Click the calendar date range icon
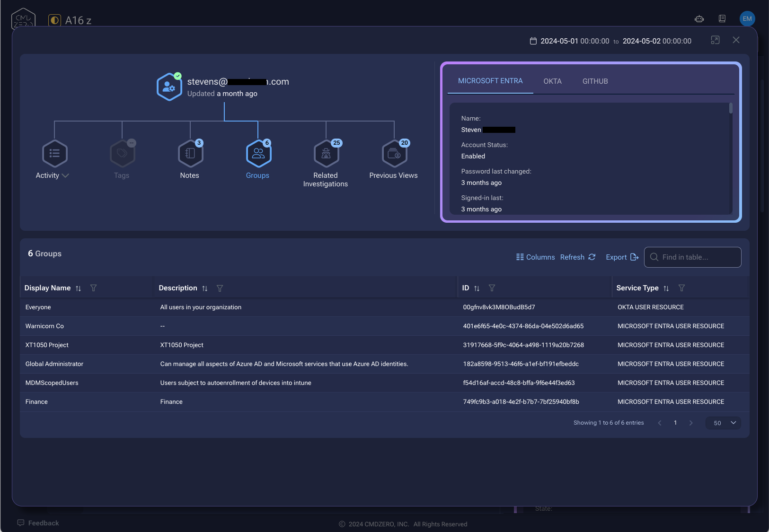The image size is (769, 532). pyautogui.click(x=533, y=41)
